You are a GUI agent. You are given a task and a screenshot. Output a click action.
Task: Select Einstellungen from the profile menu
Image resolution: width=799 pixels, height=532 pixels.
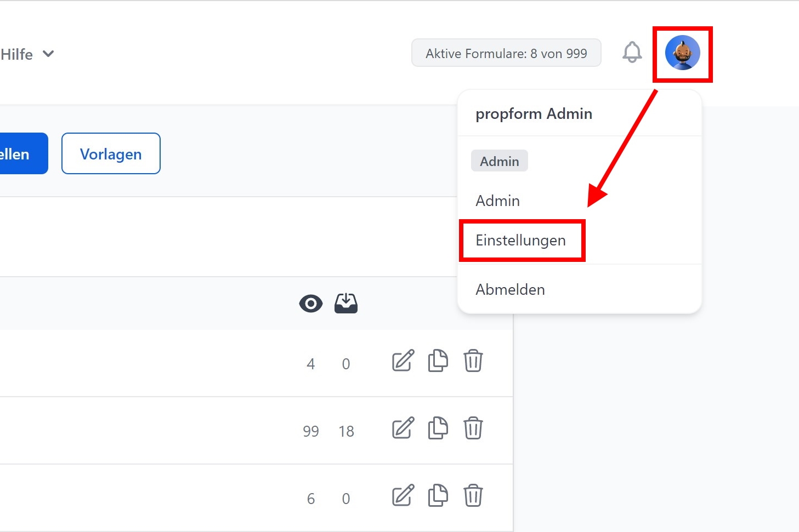520,241
